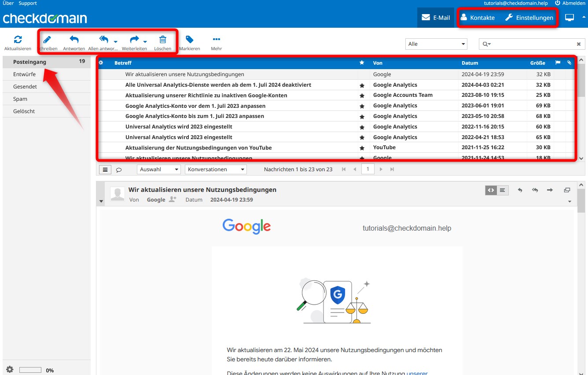
Task: Click the storage quota bar
Action: (x=30, y=370)
